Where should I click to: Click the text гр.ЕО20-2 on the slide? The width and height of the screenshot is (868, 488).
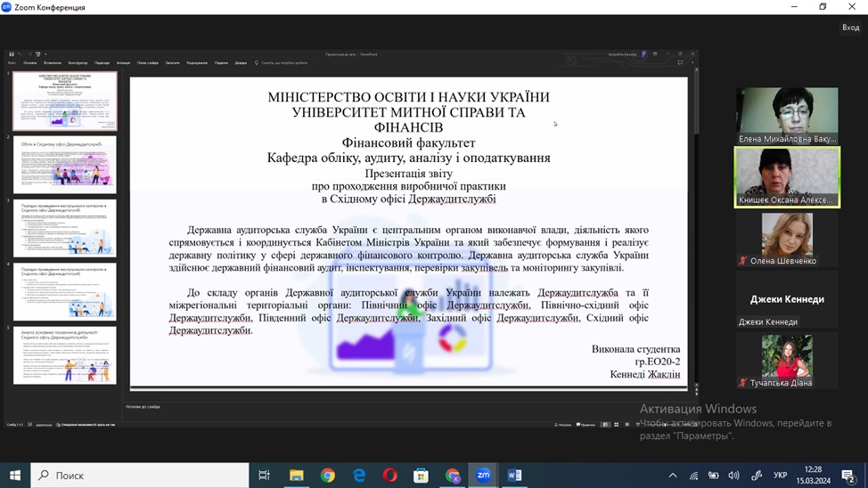(658, 362)
